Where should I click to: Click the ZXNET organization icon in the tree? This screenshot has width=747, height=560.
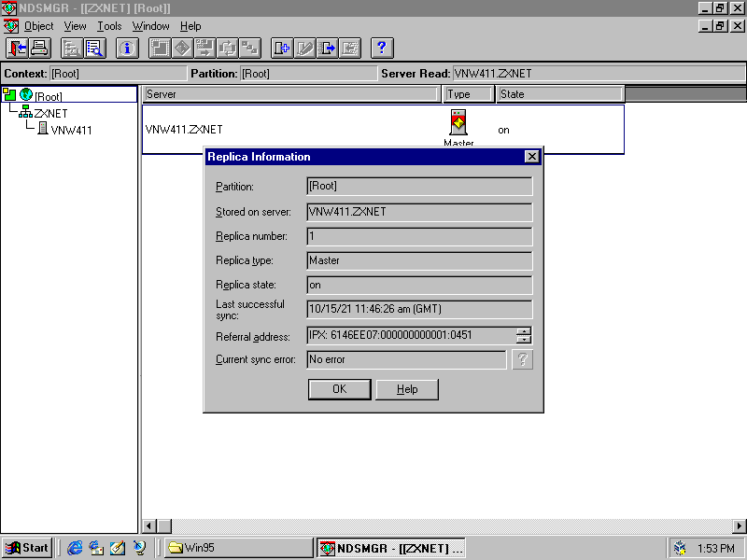25,111
